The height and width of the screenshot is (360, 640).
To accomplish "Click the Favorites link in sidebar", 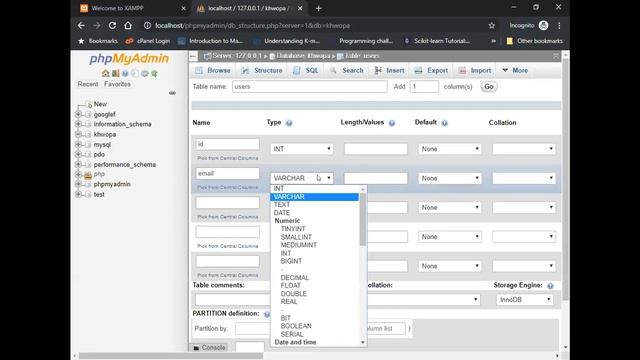I will point(117,84).
